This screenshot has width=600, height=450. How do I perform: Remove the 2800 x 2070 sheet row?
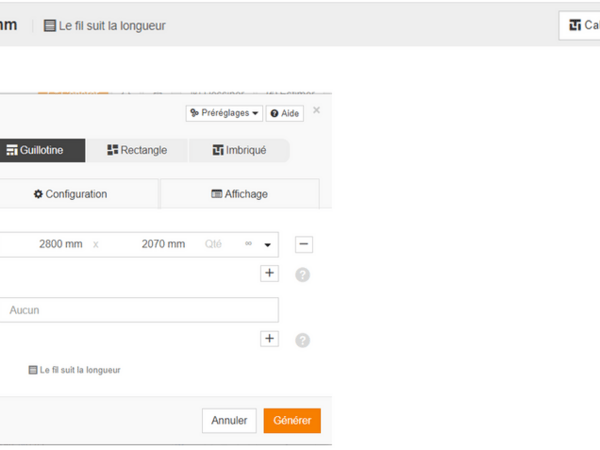pos(305,244)
